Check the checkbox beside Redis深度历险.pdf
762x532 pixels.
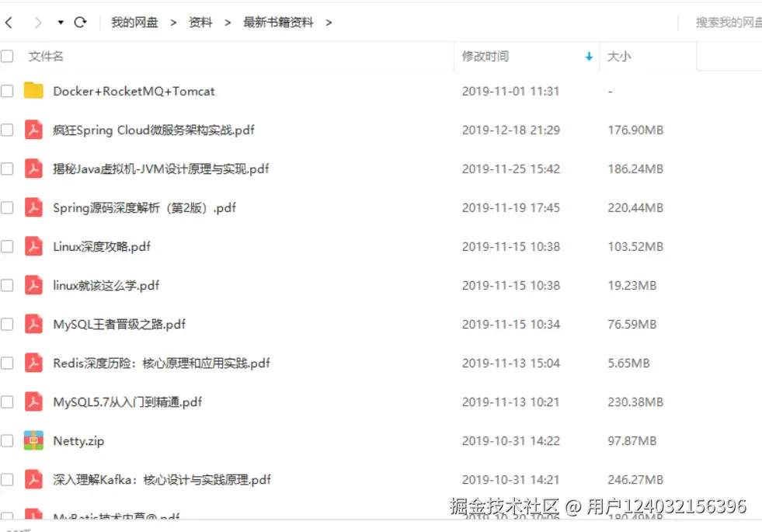tap(8, 363)
